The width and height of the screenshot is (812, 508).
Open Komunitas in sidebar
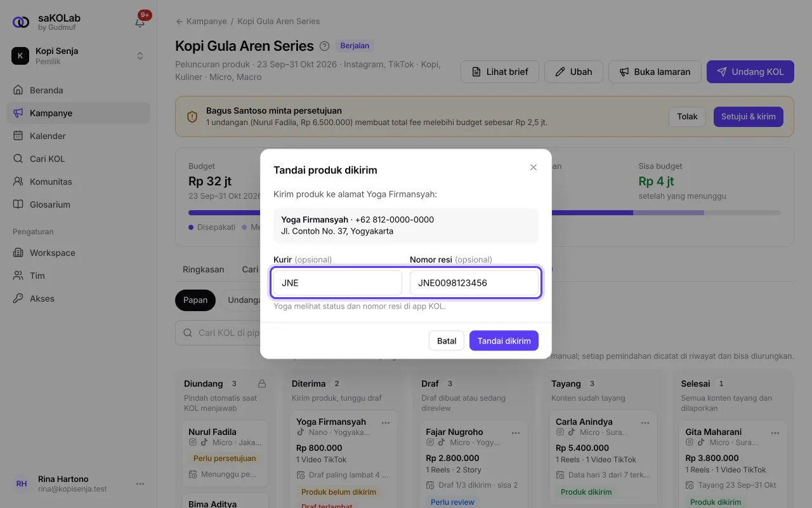(x=79, y=182)
